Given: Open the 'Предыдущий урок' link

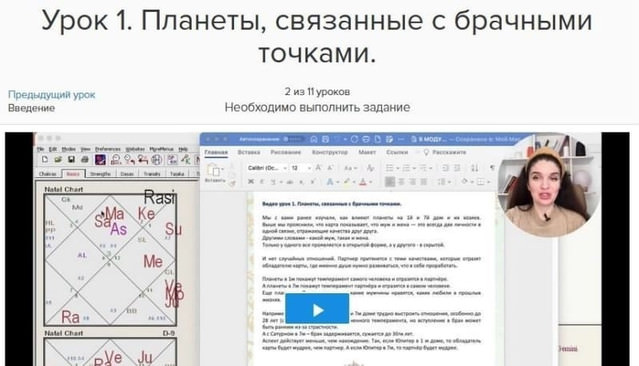Looking at the screenshot, I should [x=51, y=95].
